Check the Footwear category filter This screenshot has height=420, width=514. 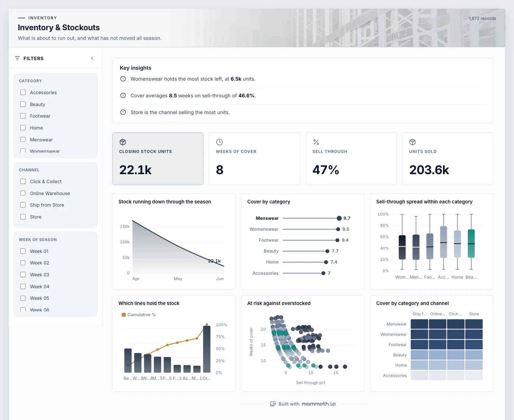[23, 116]
